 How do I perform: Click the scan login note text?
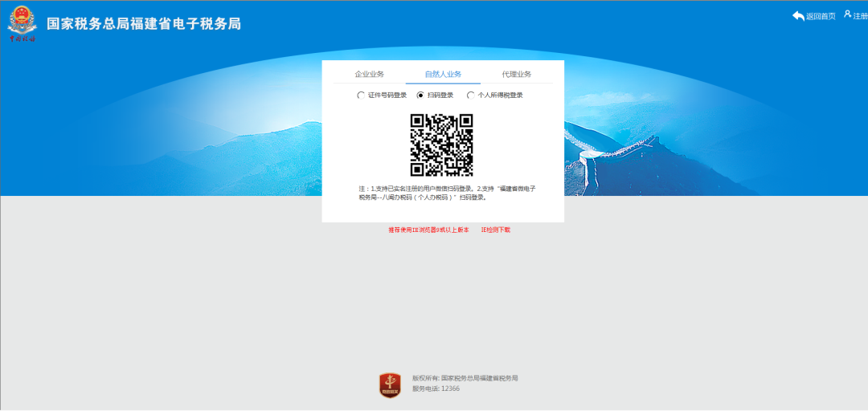pos(448,193)
